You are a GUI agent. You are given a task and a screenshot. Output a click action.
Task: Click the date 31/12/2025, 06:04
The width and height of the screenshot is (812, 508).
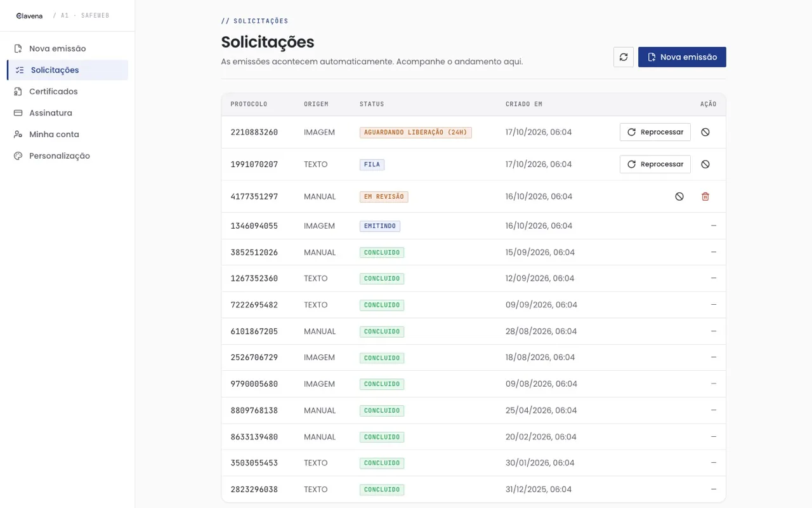pos(539,490)
